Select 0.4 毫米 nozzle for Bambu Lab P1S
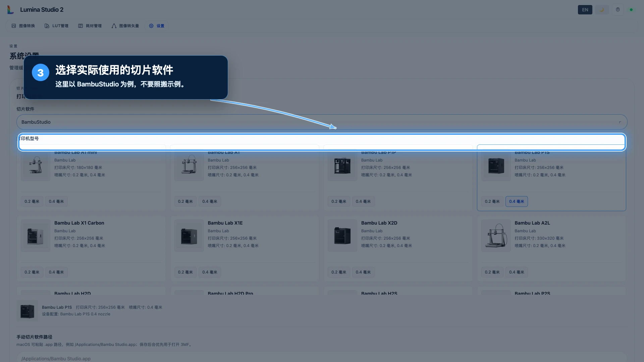Viewport: 644px width, 362px height. [x=517, y=201]
